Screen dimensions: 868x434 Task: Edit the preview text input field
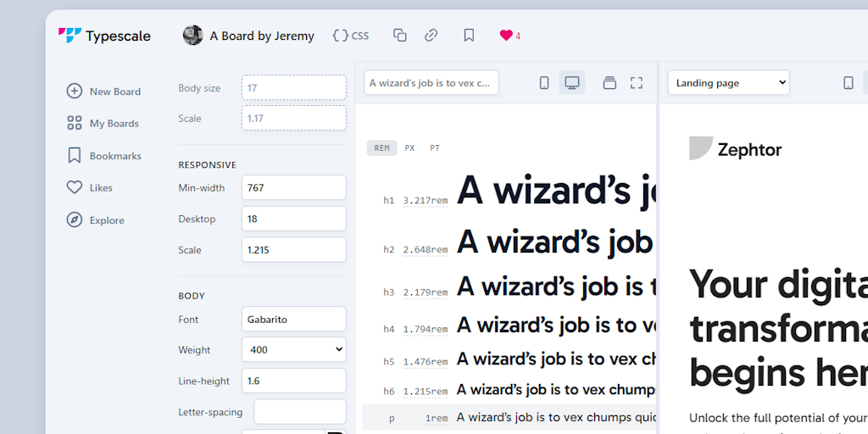tap(431, 82)
